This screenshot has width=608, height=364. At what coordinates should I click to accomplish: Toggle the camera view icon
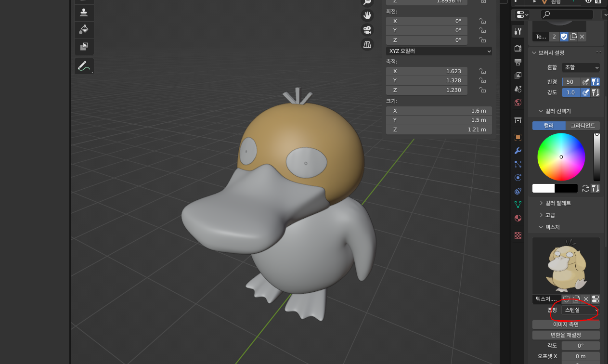(x=368, y=30)
